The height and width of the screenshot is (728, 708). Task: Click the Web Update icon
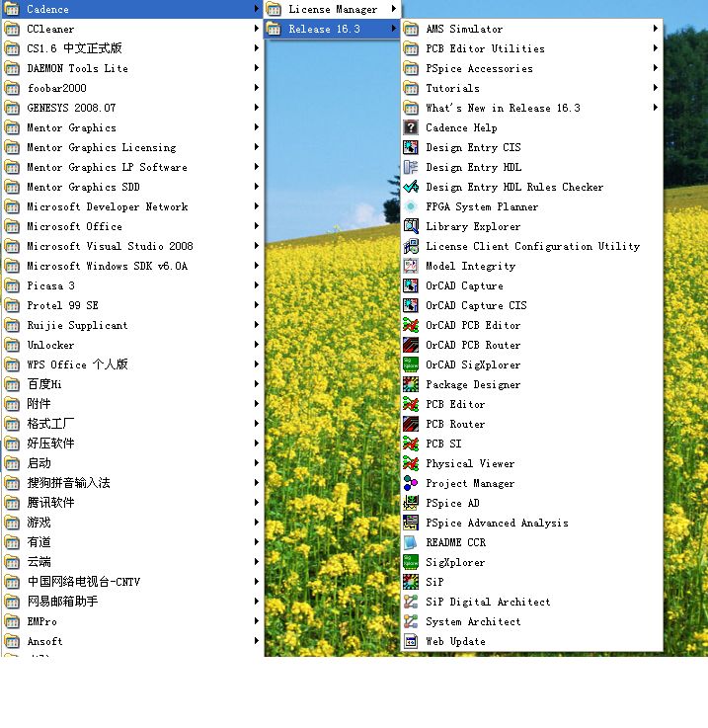click(x=411, y=641)
